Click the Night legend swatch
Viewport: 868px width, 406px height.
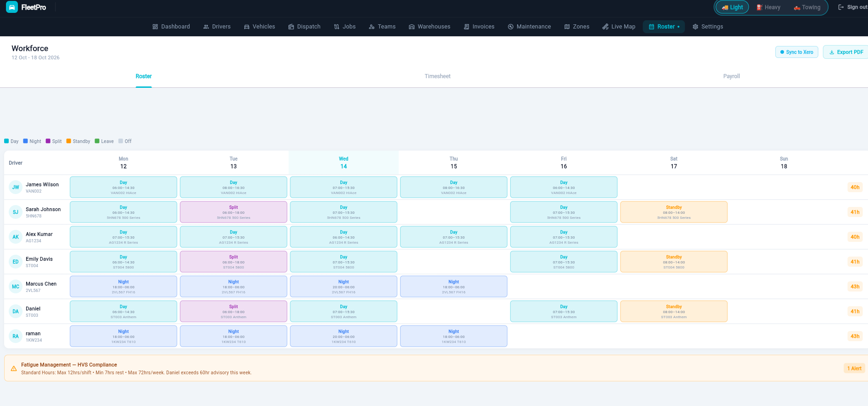(x=25, y=141)
